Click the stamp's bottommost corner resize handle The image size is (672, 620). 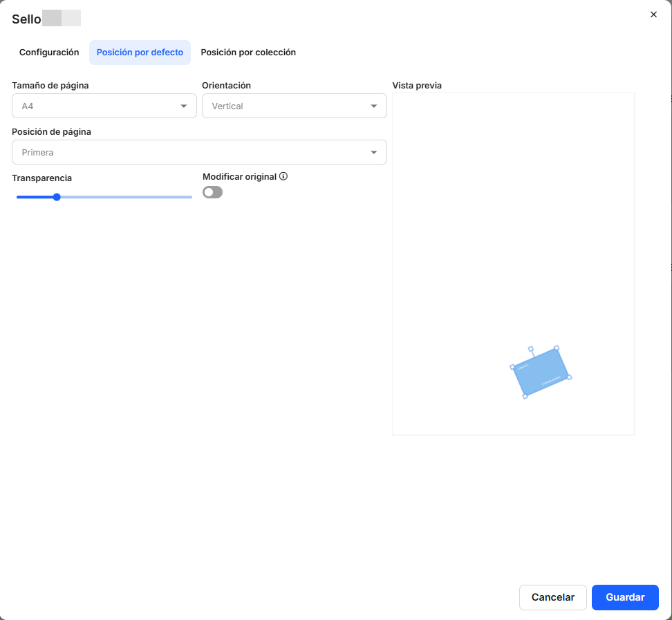(x=525, y=396)
